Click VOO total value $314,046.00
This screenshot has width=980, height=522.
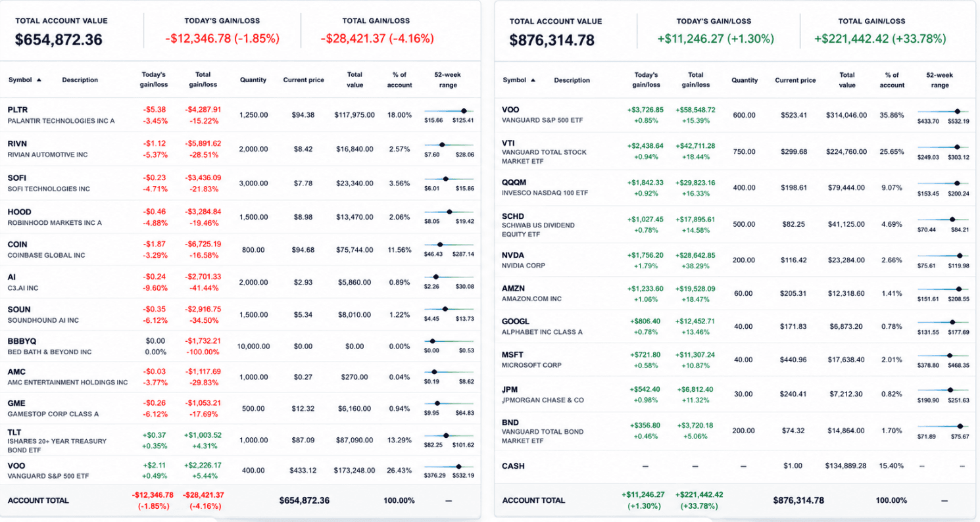pyautogui.click(x=847, y=115)
